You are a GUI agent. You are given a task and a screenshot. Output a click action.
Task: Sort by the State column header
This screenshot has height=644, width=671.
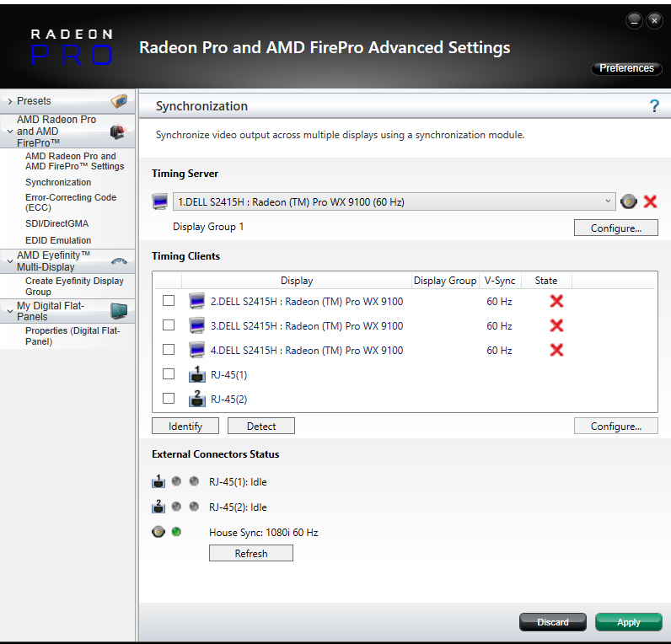pyautogui.click(x=546, y=281)
